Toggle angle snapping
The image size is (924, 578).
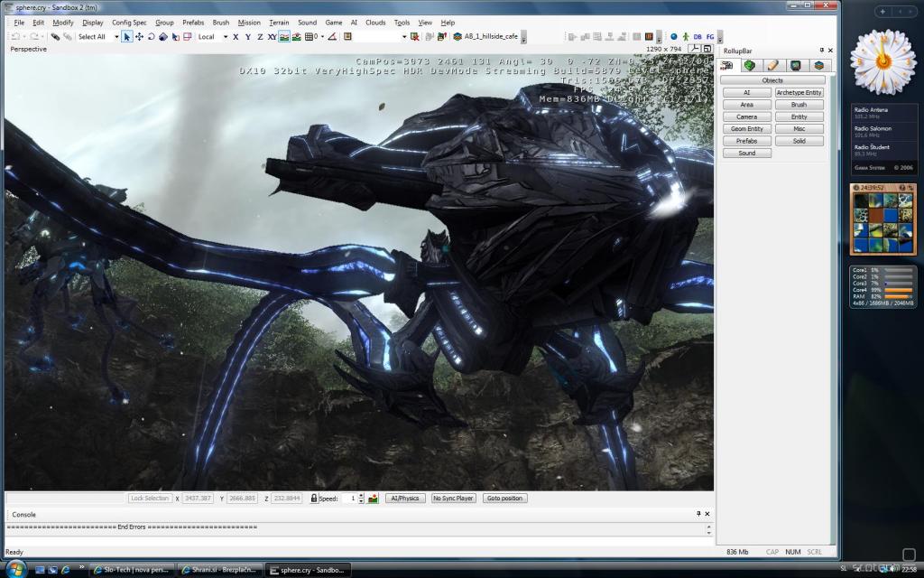(332, 36)
